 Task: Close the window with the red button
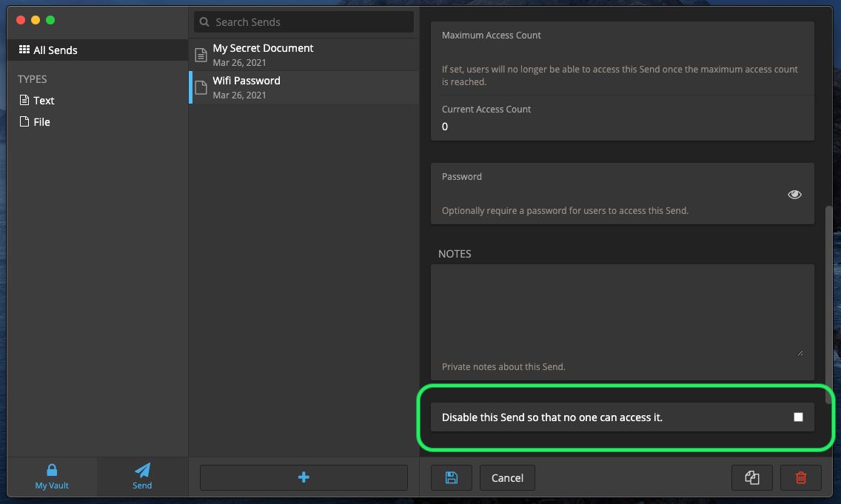[21, 20]
